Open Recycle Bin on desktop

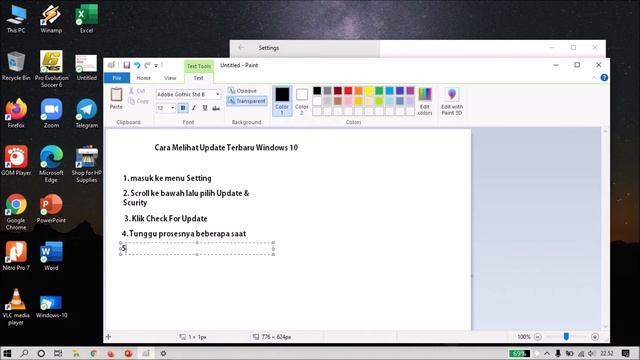click(16, 66)
